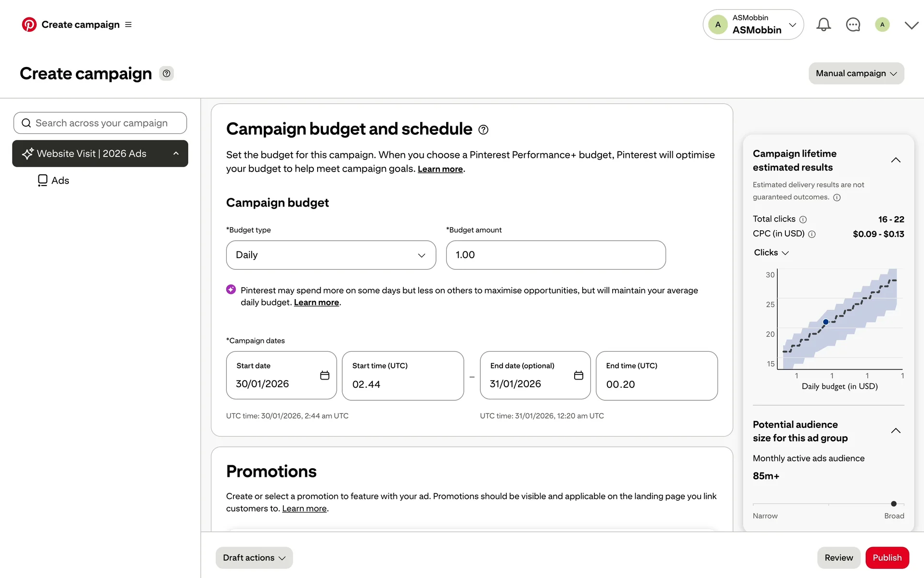The width and height of the screenshot is (924, 578).
Task: Click info icon next to Total clicks
Action: [x=803, y=220]
